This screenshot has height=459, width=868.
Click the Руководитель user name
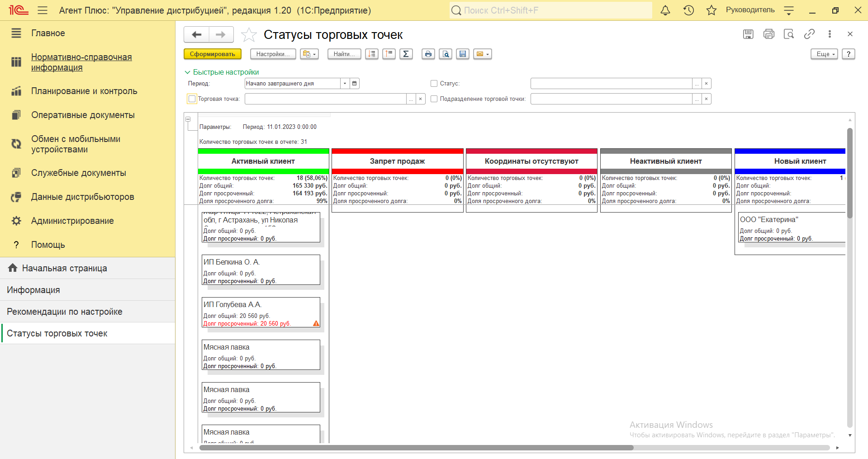750,10
